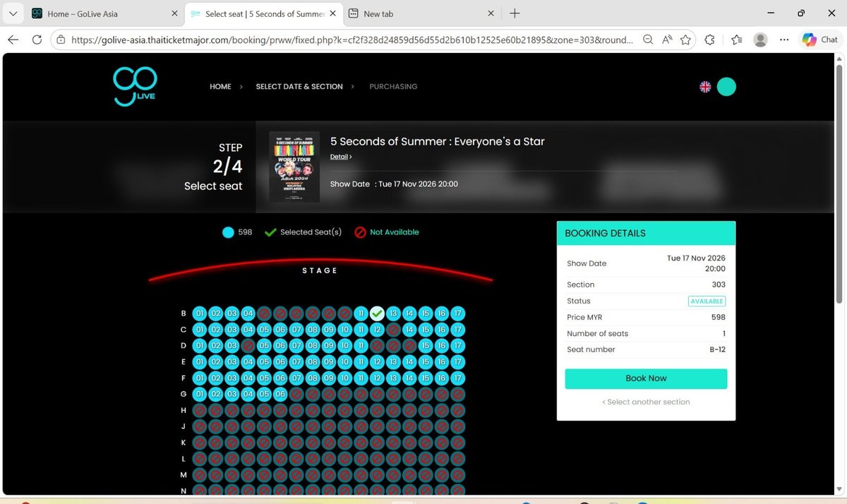Open a new browser tab with plus
Screen dimensions: 847x504
pyautogui.click(x=515, y=13)
